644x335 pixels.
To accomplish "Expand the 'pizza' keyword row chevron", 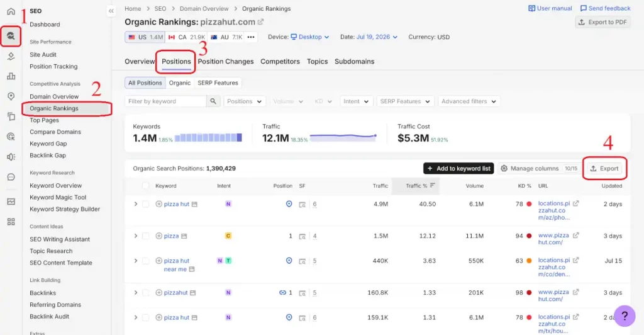I will 136,236.
